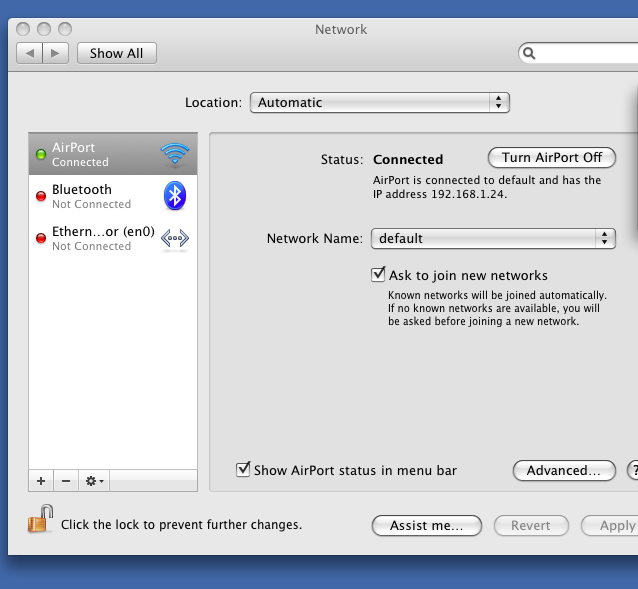Click the plus icon to add service

[x=41, y=481]
